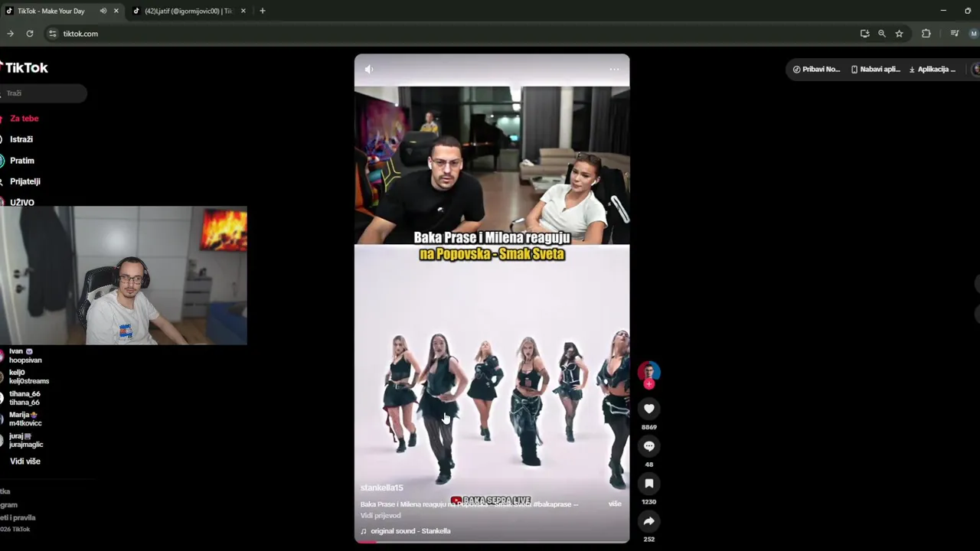Open the site information icon by URL
Image resolution: width=980 pixels, height=551 pixels.
(52, 34)
